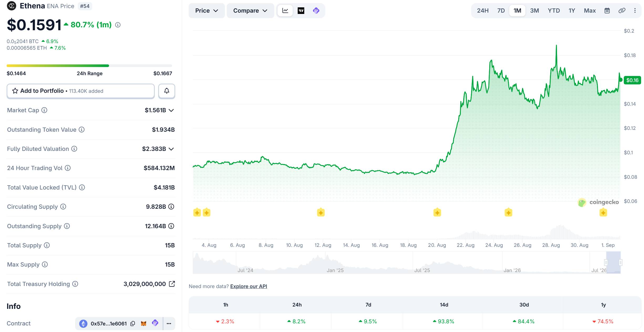Image resolution: width=644 pixels, height=332 pixels.
Task: Expand Fully Diluted Valuation chevron
Action: point(171,149)
